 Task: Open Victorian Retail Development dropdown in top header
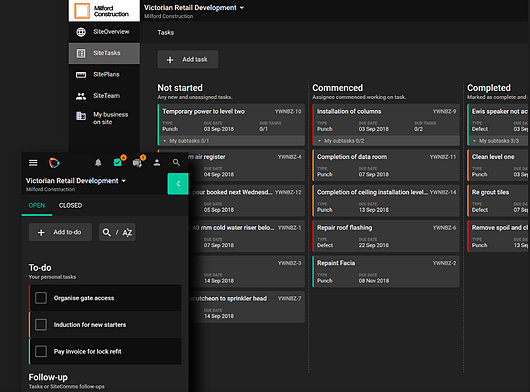point(194,8)
